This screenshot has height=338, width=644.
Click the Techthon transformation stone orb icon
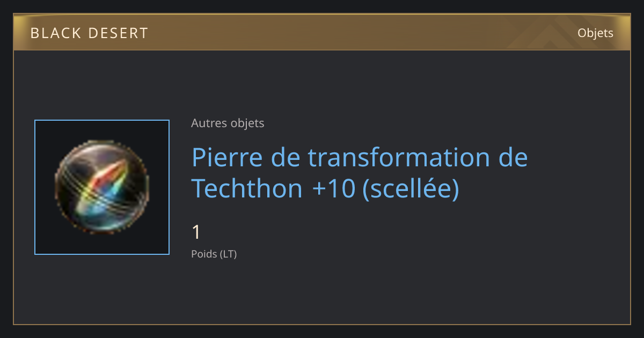point(102,187)
